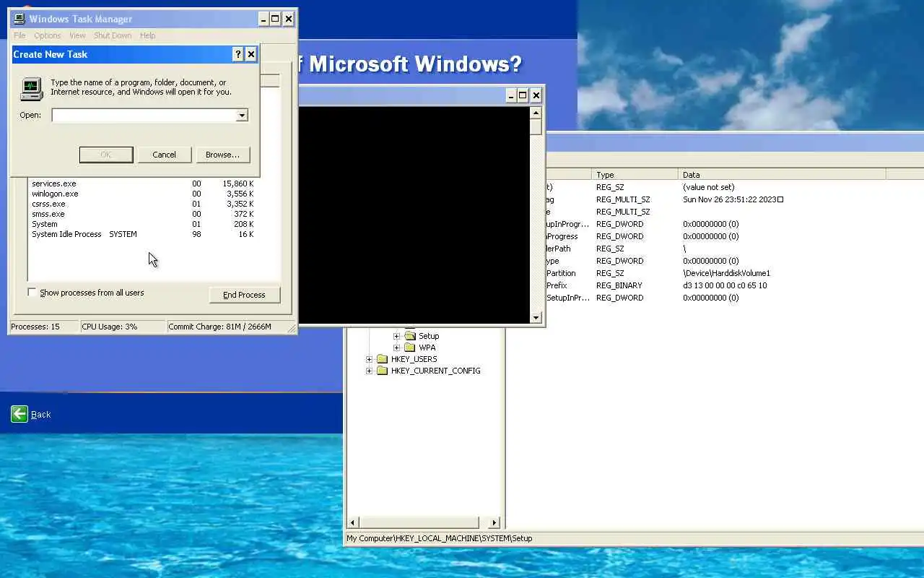Select the WPA folder icon in registry tree
Viewport: 924px width, 578px height.
pyautogui.click(x=410, y=348)
